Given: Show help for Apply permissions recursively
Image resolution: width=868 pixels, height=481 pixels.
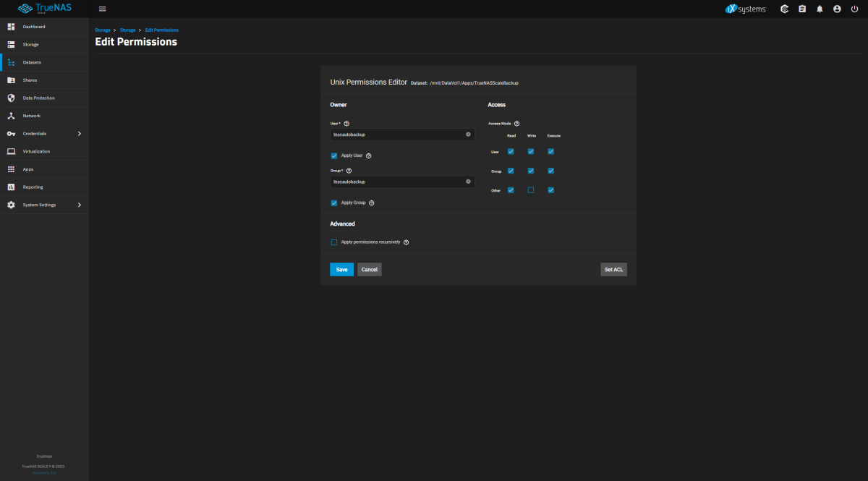Looking at the screenshot, I should 406,242.
